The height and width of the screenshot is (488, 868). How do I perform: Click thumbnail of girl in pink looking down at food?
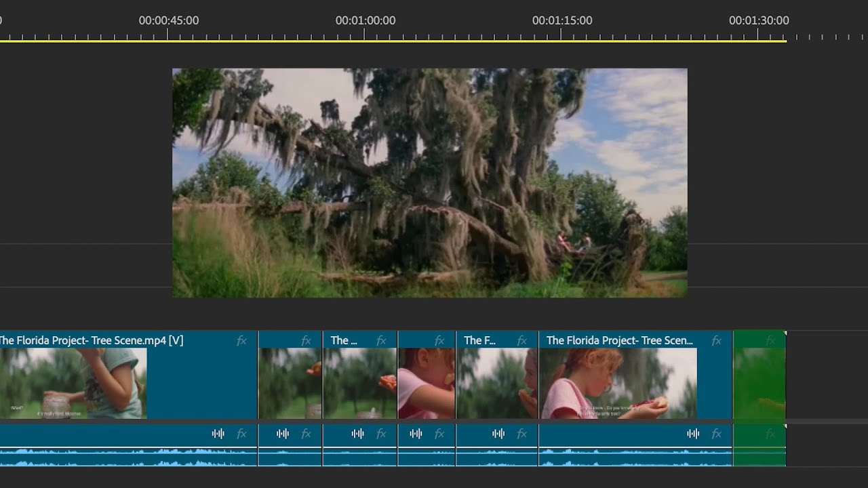618,384
